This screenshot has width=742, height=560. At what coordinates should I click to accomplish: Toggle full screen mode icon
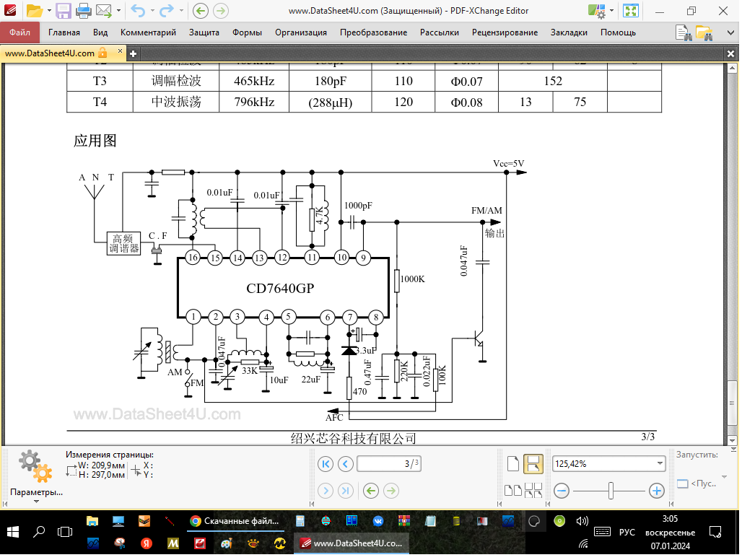click(630, 10)
